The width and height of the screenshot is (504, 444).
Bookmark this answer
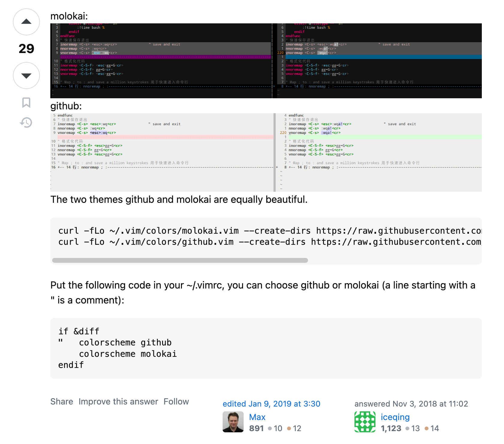26,102
